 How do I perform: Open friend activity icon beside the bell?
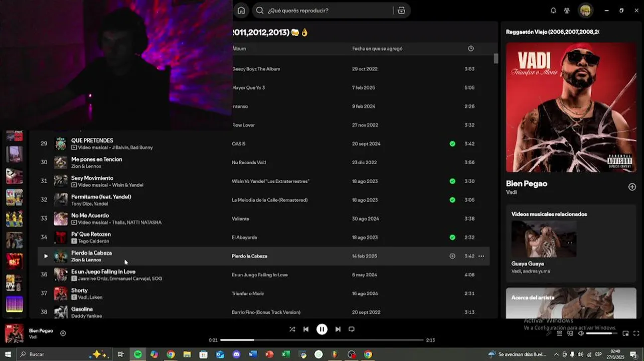click(567, 11)
